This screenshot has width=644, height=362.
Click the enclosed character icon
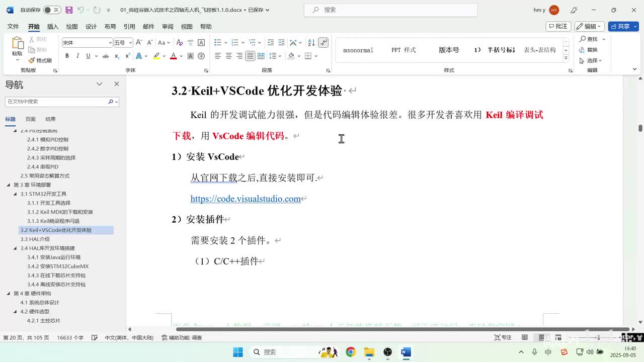(201, 56)
